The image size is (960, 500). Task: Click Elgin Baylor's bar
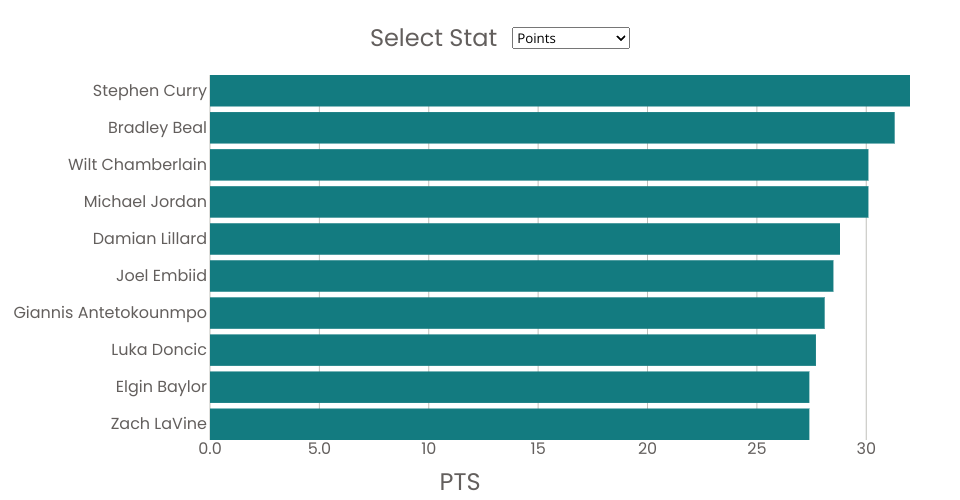(509, 387)
